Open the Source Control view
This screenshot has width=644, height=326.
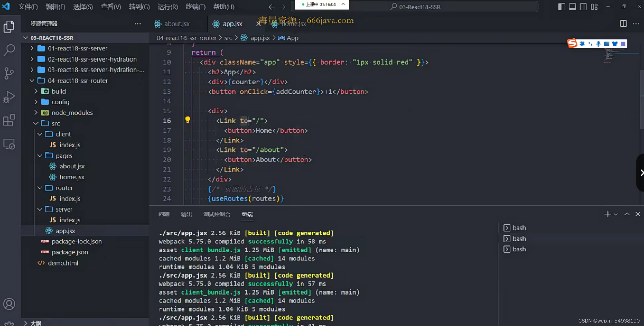(9, 73)
